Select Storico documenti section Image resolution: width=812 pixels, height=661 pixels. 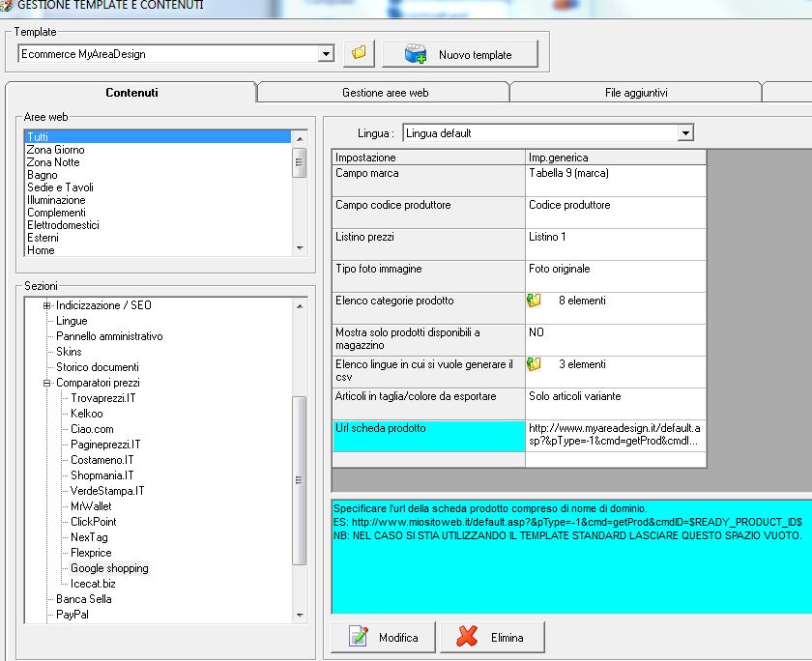pos(98,367)
